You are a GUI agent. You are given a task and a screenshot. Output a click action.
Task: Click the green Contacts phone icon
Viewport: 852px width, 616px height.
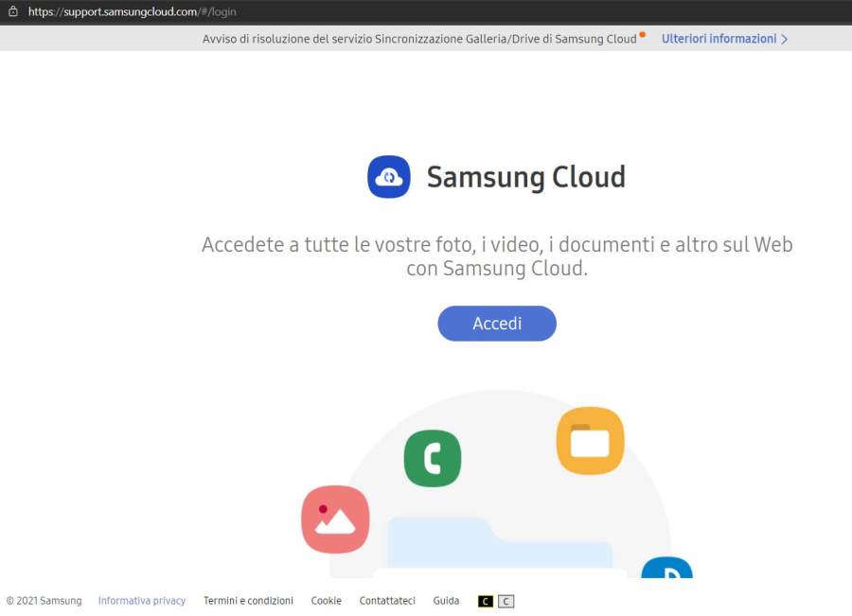coord(433,459)
